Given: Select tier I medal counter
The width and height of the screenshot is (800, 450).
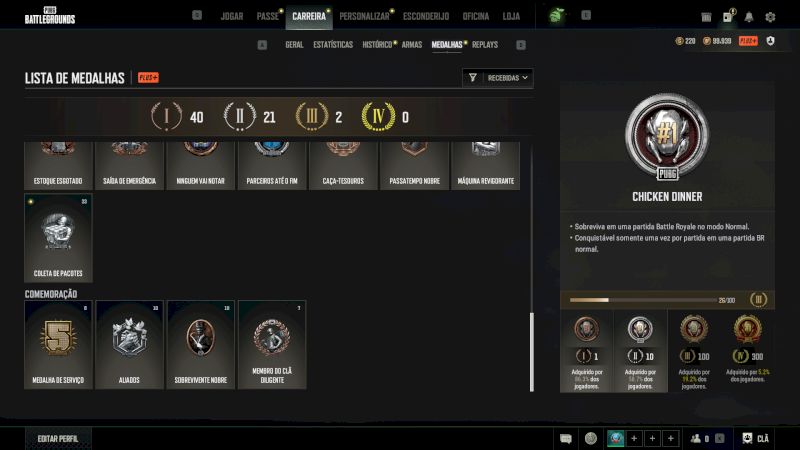Looking at the screenshot, I should coord(177,117).
